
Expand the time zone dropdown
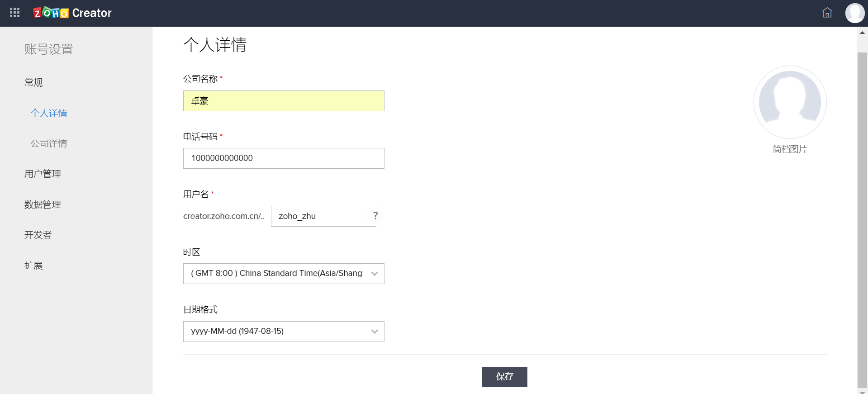pos(284,274)
